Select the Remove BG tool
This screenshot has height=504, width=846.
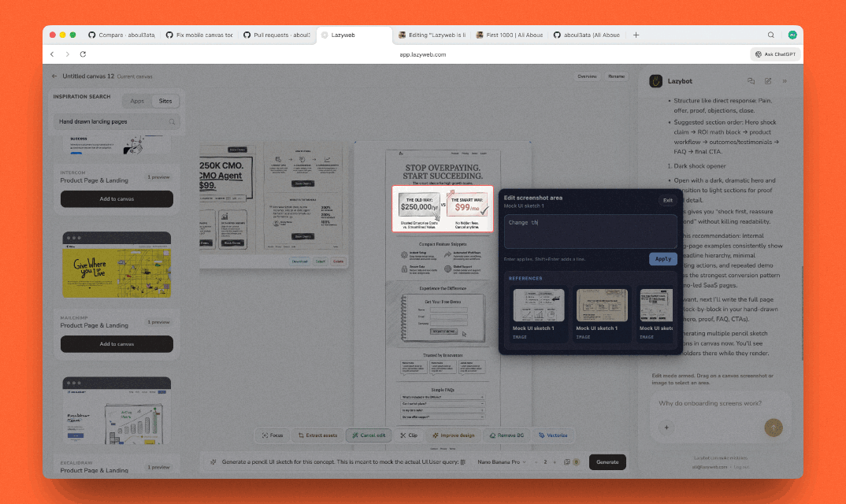(x=506, y=435)
